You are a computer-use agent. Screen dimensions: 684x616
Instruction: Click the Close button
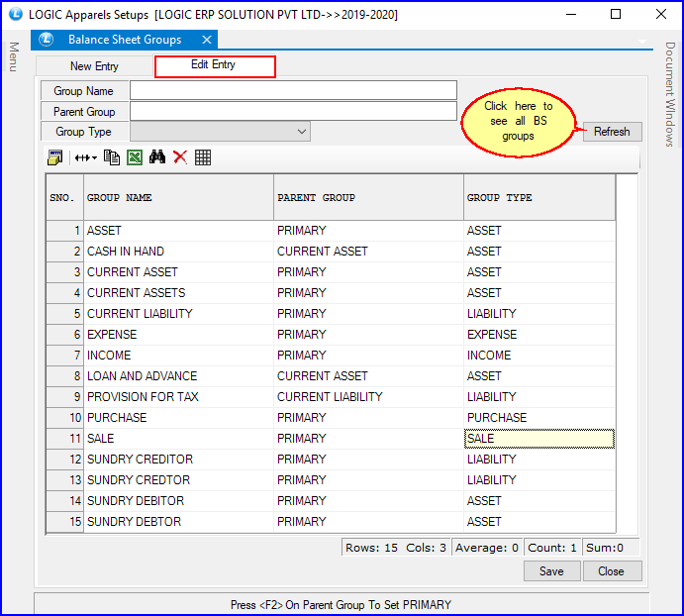click(x=612, y=571)
